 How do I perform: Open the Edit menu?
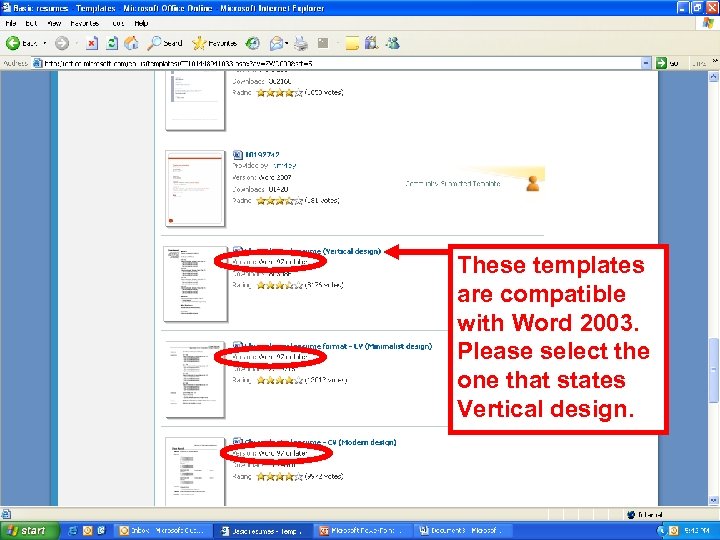(x=31, y=23)
